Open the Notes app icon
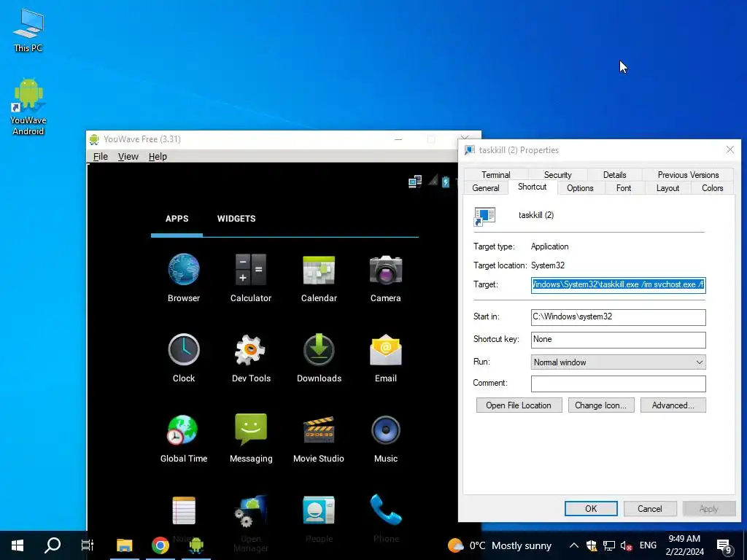The height and width of the screenshot is (560, 747). tap(183, 510)
